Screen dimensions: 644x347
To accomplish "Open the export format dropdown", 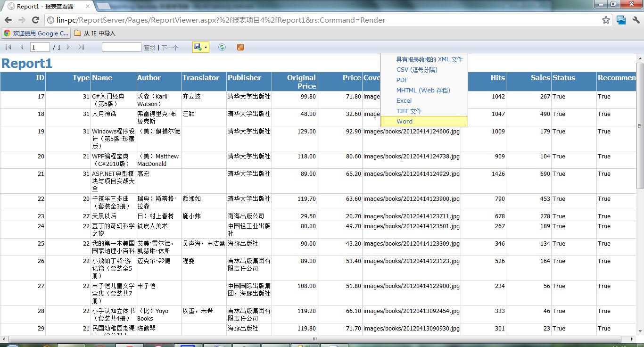I will click(x=201, y=47).
